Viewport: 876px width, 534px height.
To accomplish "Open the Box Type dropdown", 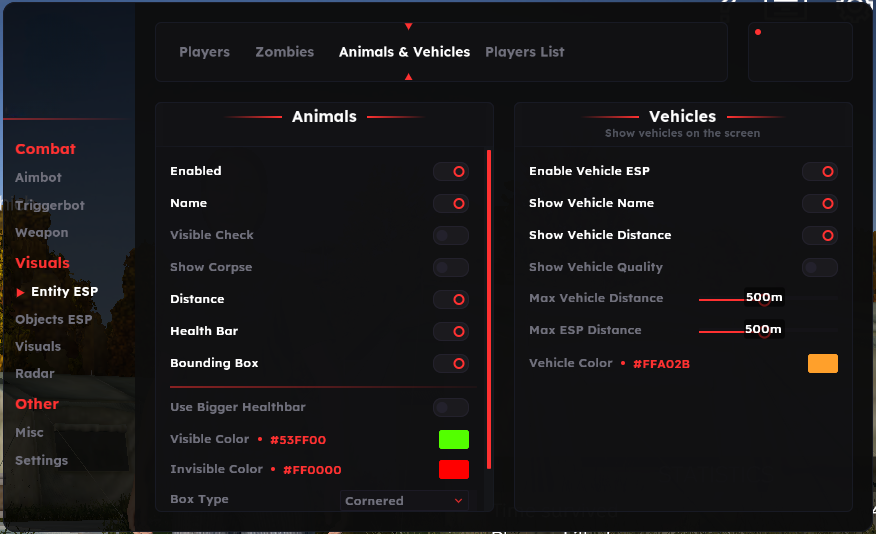I will point(404,501).
